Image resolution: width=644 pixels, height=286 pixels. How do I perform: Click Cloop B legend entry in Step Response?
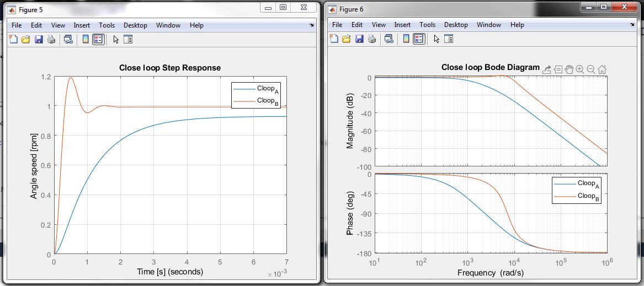click(256, 101)
